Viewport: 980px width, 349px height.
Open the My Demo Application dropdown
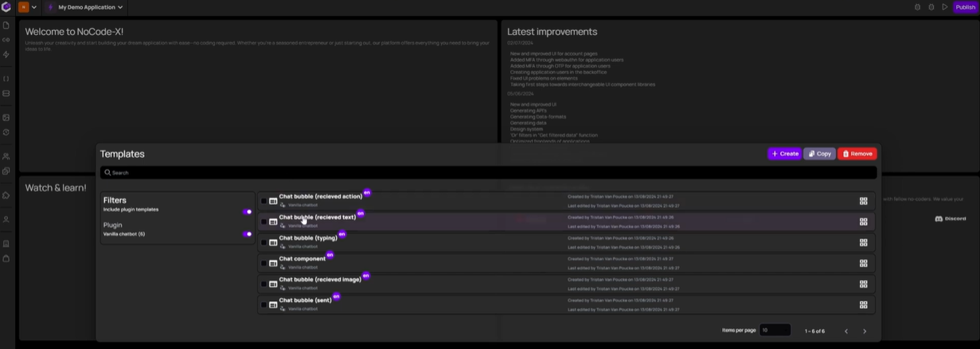tap(86, 7)
